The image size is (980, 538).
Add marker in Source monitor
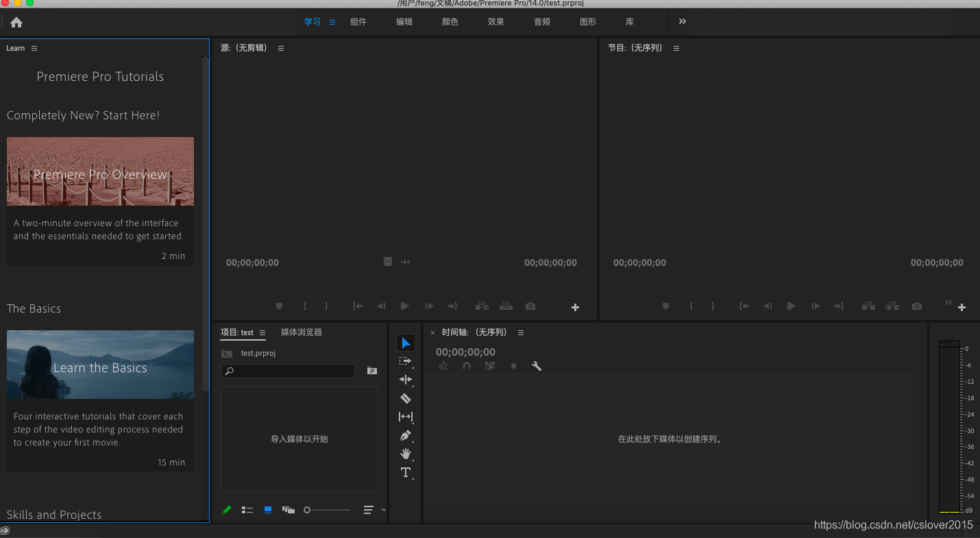click(x=279, y=306)
